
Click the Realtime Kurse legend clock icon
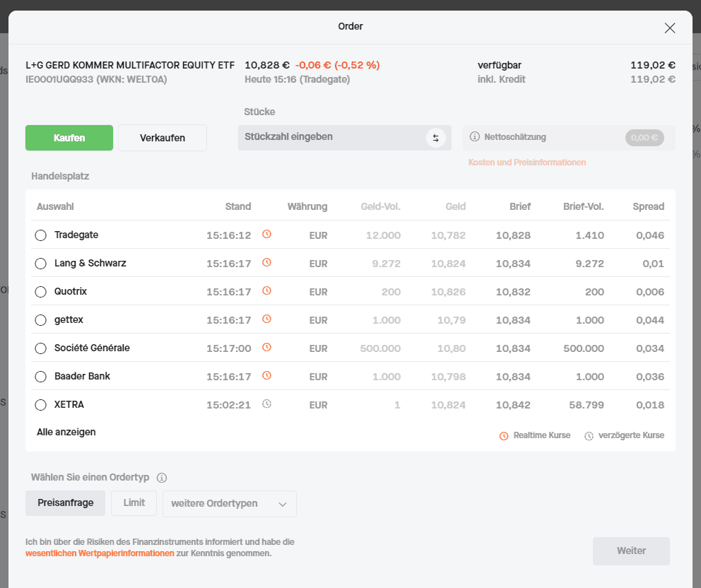tap(504, 436)
